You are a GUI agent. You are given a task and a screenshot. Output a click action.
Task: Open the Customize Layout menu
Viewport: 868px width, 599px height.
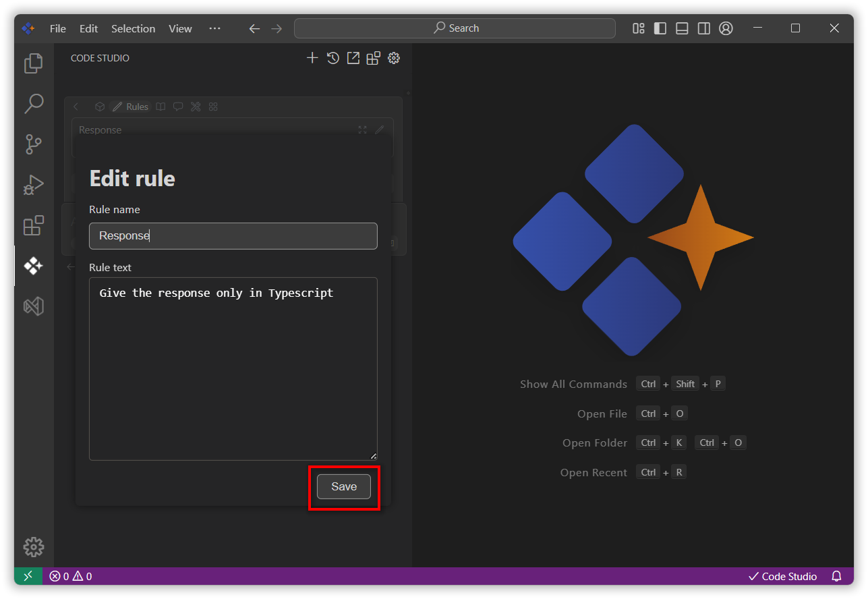638,28
